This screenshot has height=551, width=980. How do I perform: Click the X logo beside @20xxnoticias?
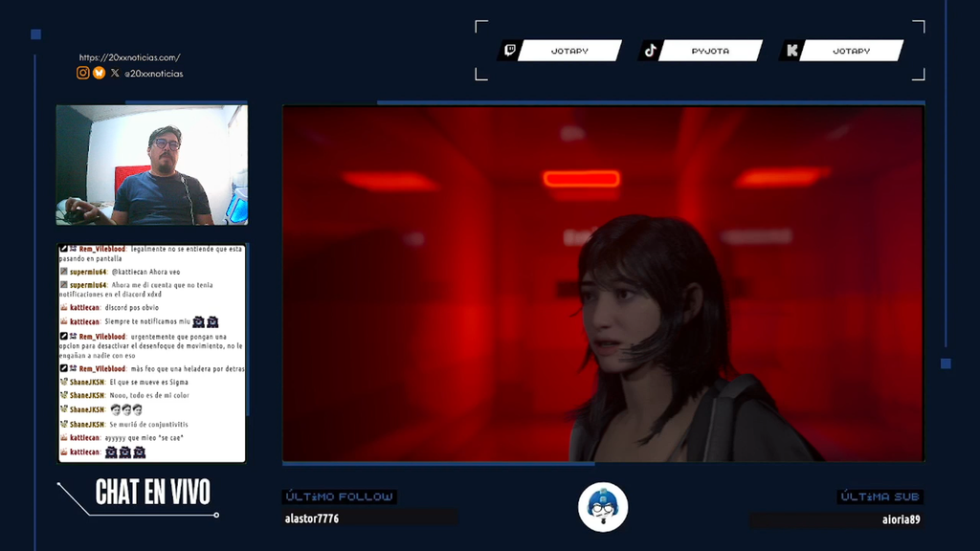pyautogui.click(x=115, y=73)
